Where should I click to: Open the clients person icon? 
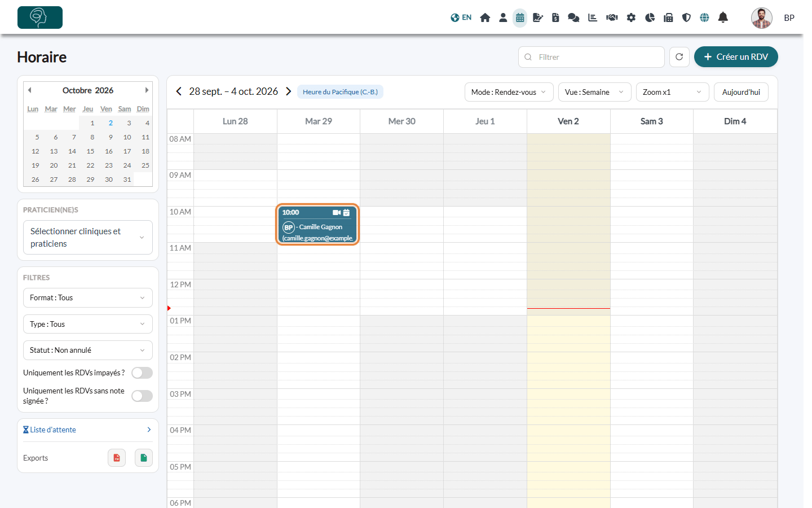tap(503, 17)
